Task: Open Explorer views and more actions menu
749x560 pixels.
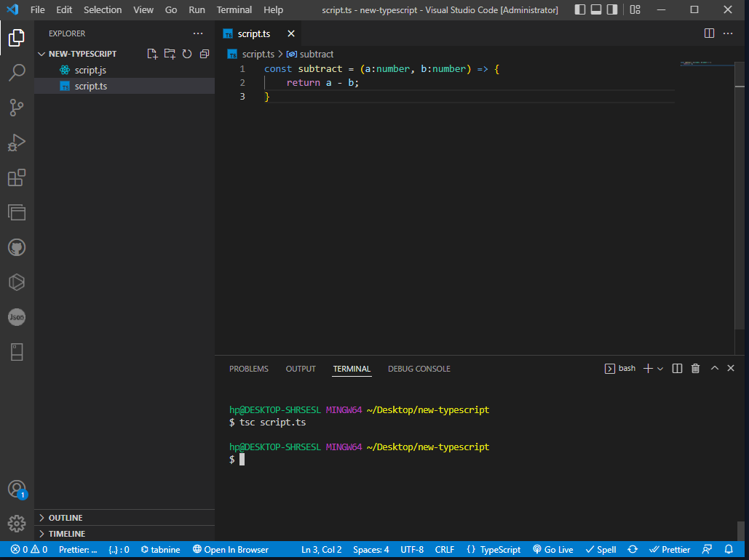Action: click(198, 33)
